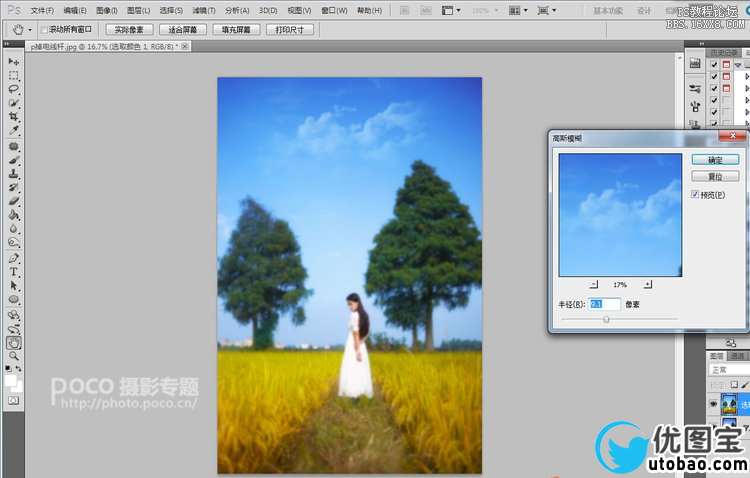Open the 图像(I) image menu
750x478 pixels.
(x=106, y=10)
